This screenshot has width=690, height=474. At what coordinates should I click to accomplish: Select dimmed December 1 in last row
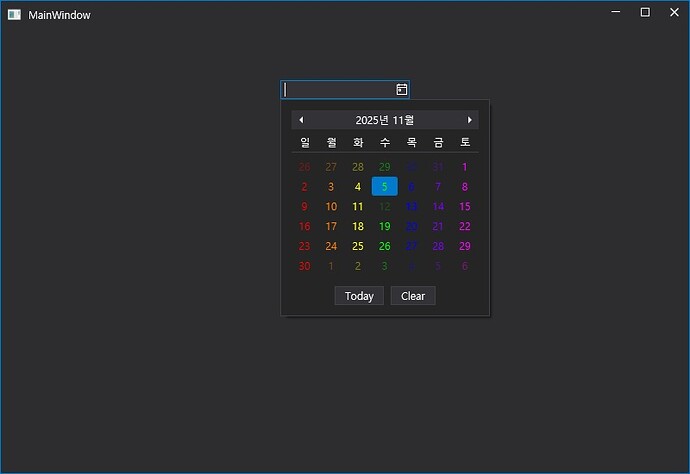(x=331, y=266)
